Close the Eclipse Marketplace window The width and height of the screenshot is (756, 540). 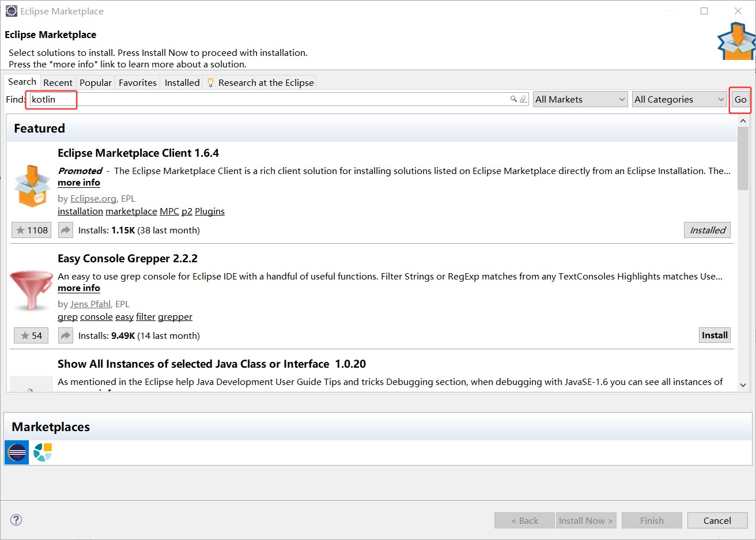(x=738, y=11)
